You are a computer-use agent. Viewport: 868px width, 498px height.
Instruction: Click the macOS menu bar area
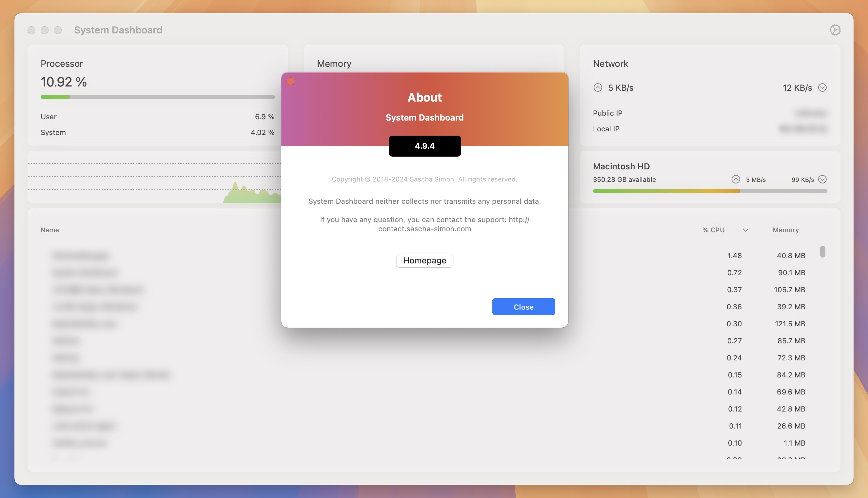point(434,7)
